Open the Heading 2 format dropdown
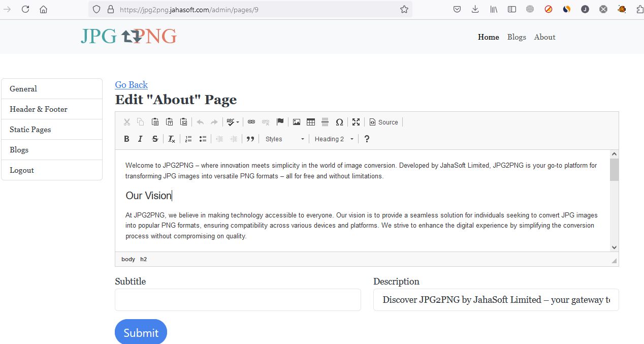644x344 pixels. click(334, 139)
